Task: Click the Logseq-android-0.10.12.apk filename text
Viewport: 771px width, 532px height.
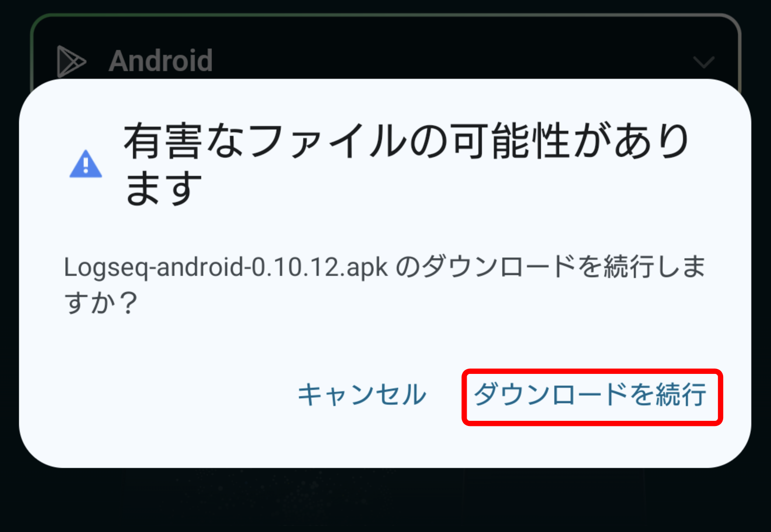Action: point(226,267)
